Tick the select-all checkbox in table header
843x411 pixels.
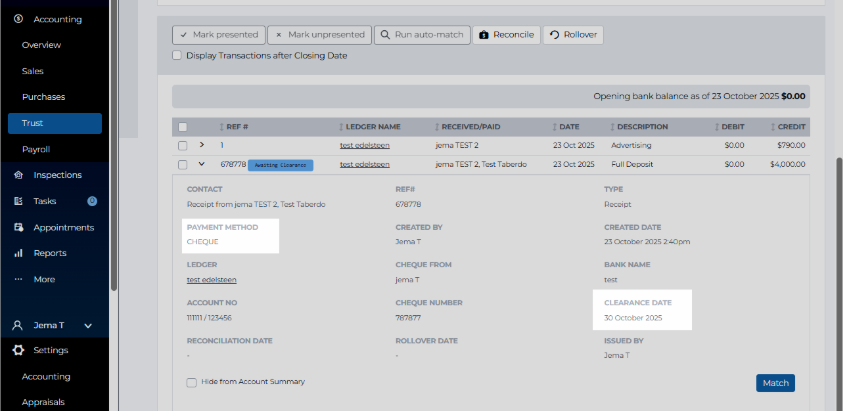[x=183, y=127]
